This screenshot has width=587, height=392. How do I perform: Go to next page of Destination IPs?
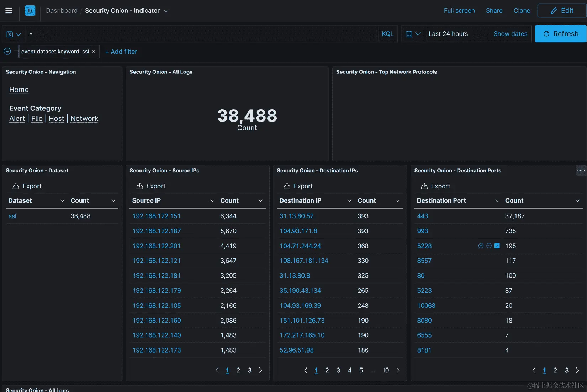[x=398, y=370]
